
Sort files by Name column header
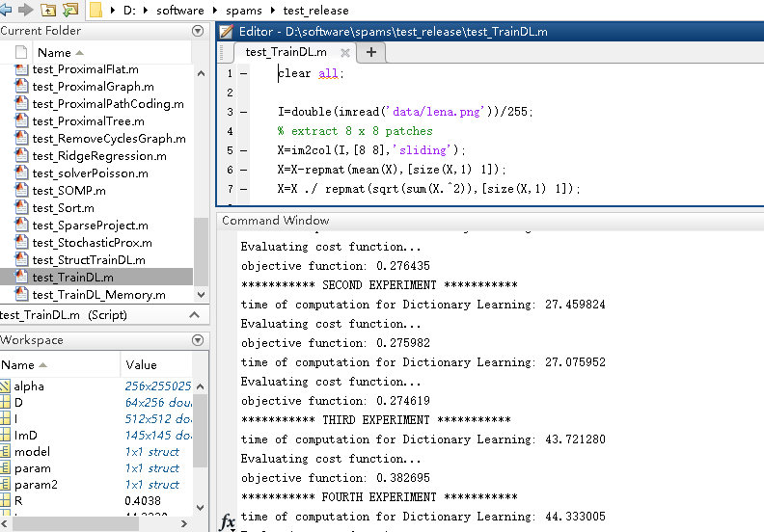tap(112, 53)
